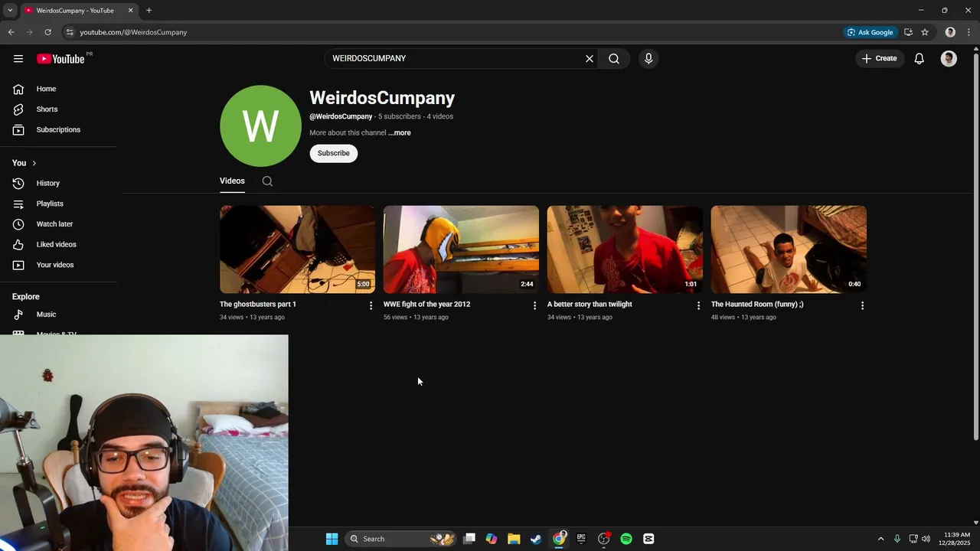Screen dimensions: 980x551
Task: Open Spotify from the taskbar
Action: click(626, 539)
